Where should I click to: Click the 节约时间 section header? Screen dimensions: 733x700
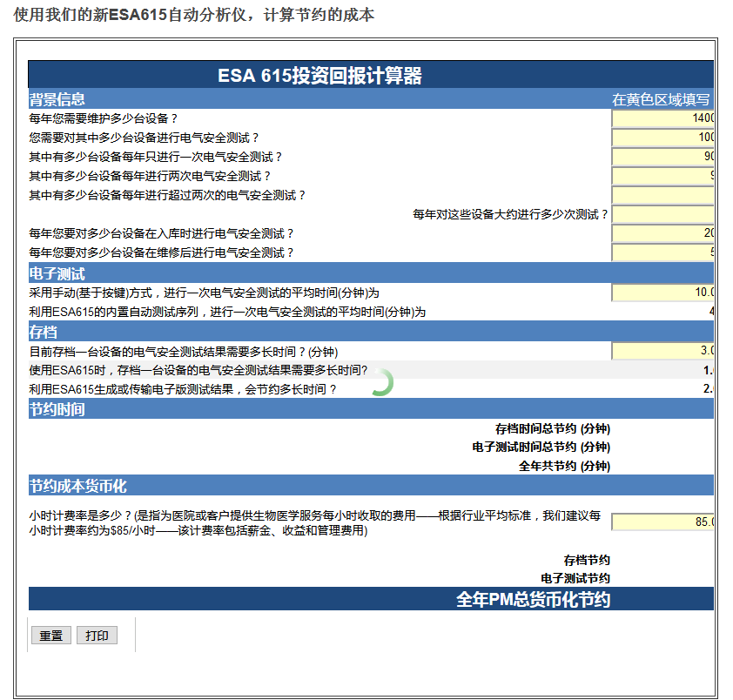57,409
